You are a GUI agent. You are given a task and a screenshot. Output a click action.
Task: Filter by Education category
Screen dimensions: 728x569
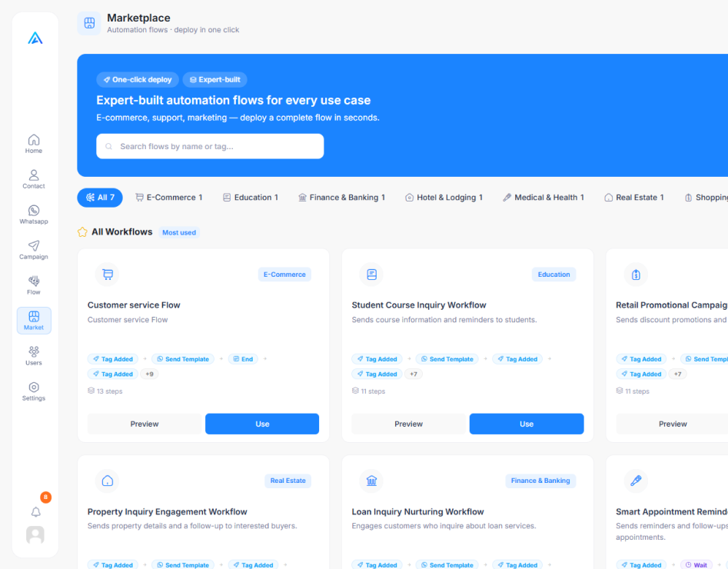click(x=251, y=198)
